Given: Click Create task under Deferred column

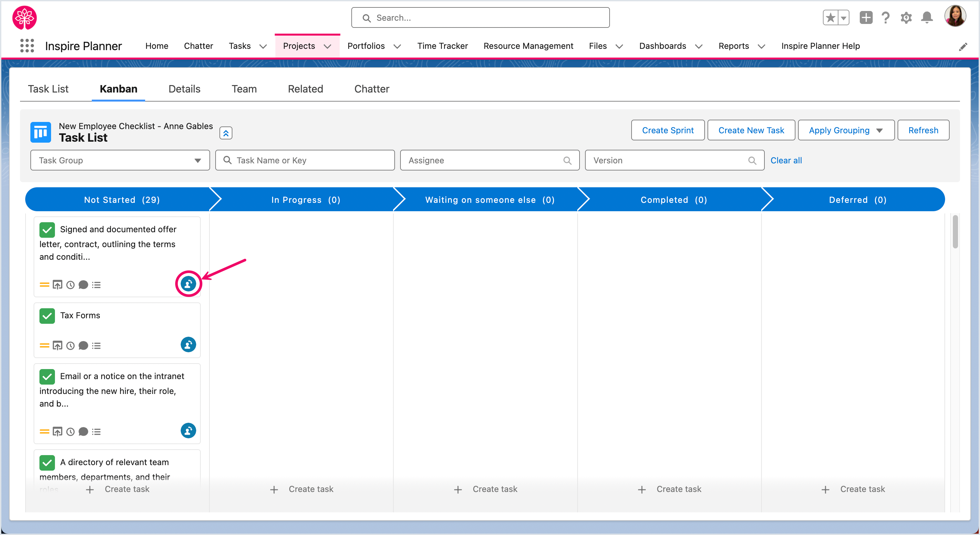Looking at the screenshot, I should (853, 489).
